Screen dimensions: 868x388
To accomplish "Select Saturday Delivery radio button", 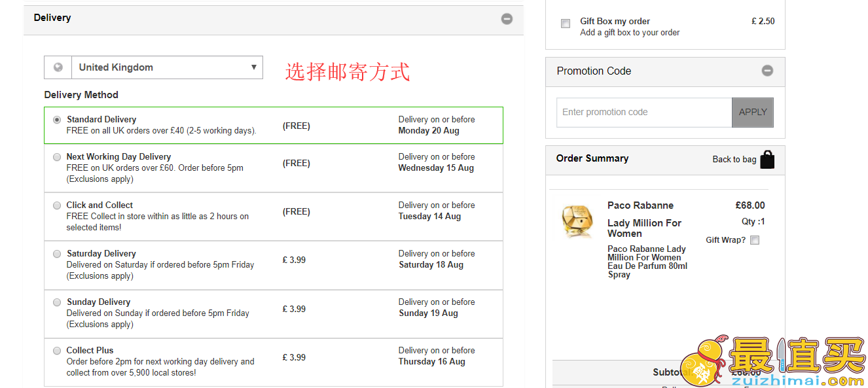I will click(x=57, y=254).
